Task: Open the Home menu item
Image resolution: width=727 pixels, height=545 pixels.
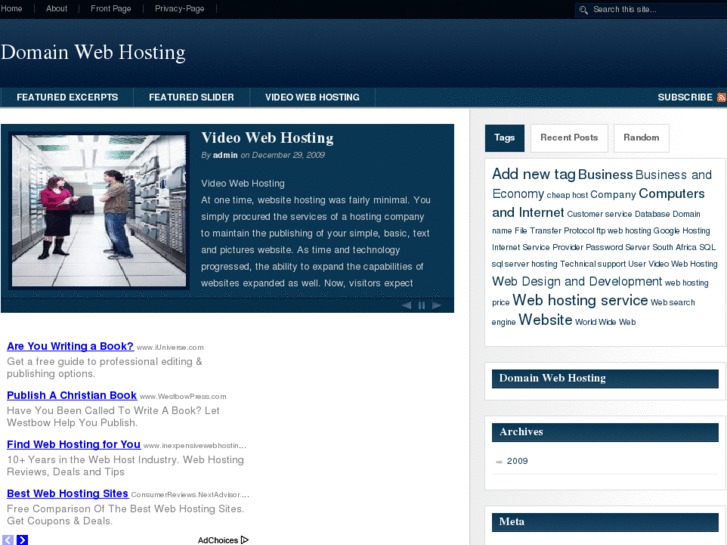Action: [11, 8]
